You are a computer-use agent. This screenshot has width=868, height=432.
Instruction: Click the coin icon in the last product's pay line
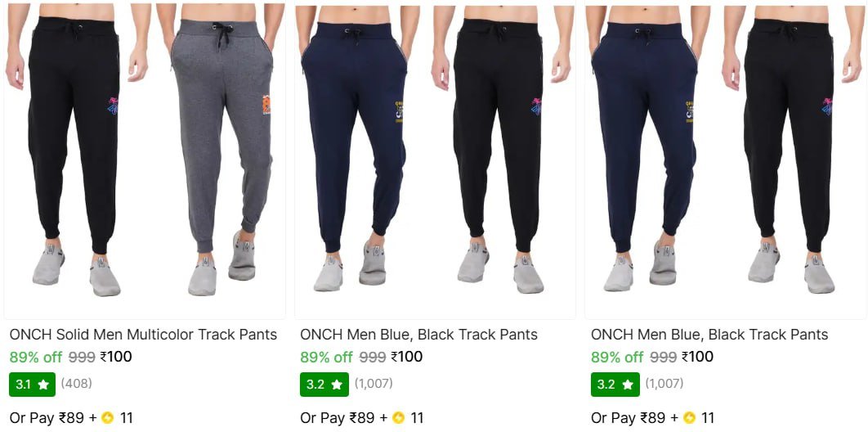tap(689, 417)
